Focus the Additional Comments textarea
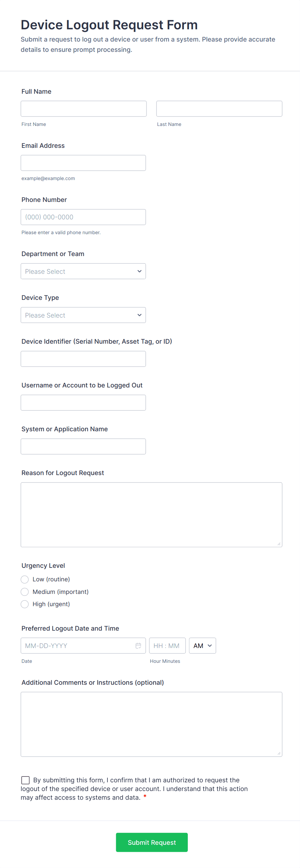The width and height of the screenshot is (300, 868). pos(151,724)
